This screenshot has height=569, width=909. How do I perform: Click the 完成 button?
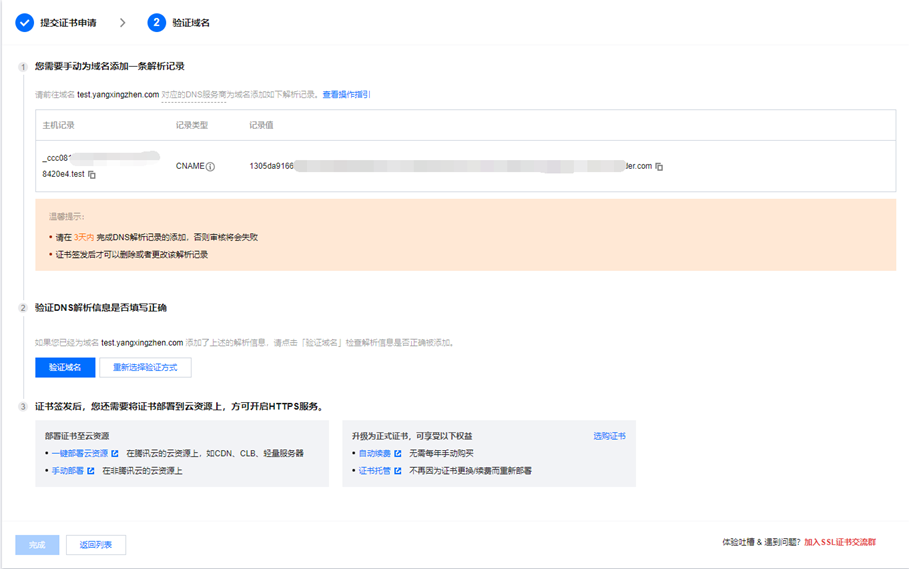37,545
